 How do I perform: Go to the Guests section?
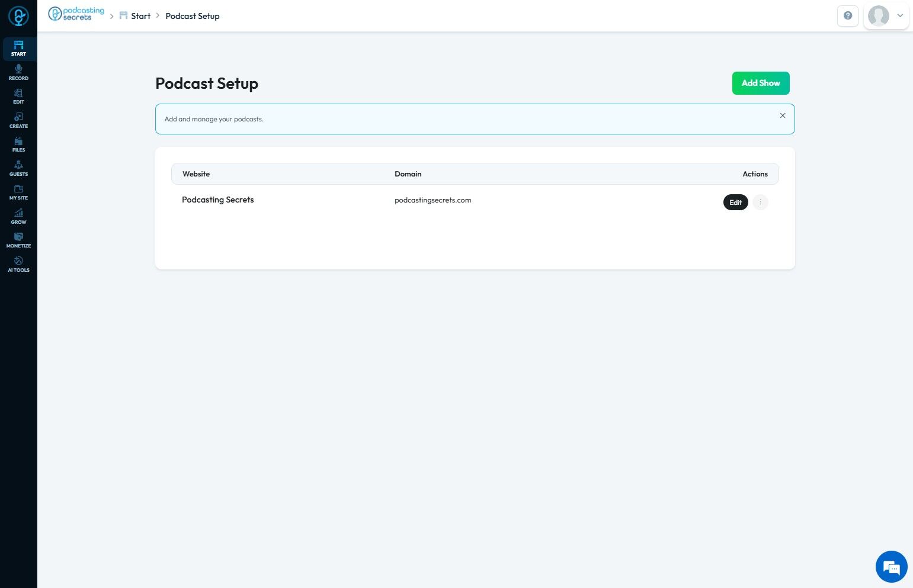pyautogui.click(x=18, y=169)
